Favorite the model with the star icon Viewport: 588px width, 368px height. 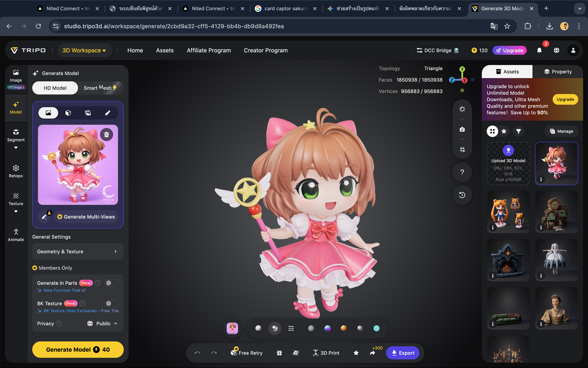(x=356, y=353)
